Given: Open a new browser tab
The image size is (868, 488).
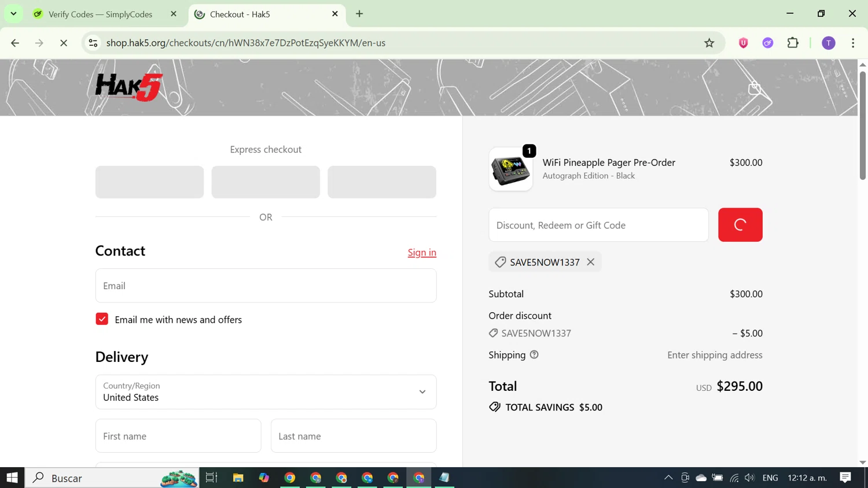Looking at the screenshot, I should [359, 14].
